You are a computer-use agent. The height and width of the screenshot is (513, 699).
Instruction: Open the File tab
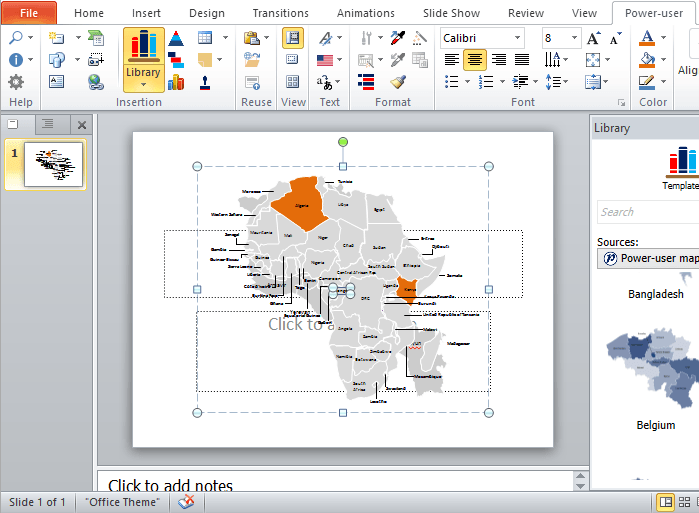[29, 13]
